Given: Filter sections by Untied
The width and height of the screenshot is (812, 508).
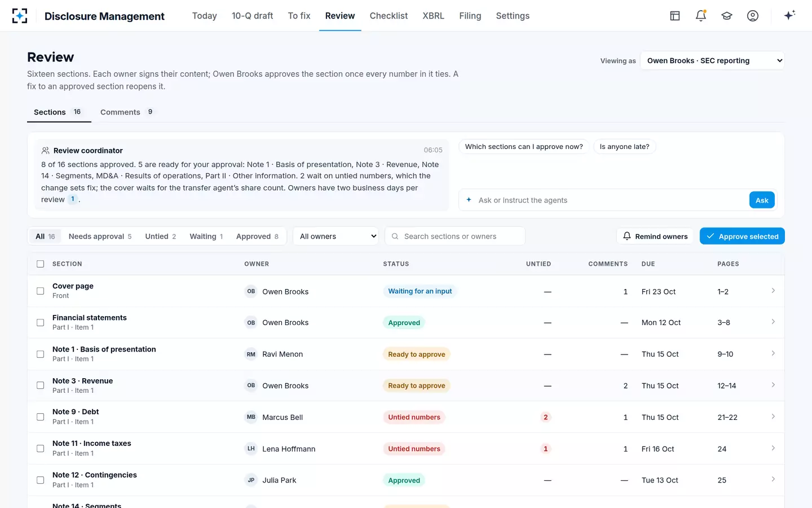Looking at the screenshot, I should coord(161,237).
